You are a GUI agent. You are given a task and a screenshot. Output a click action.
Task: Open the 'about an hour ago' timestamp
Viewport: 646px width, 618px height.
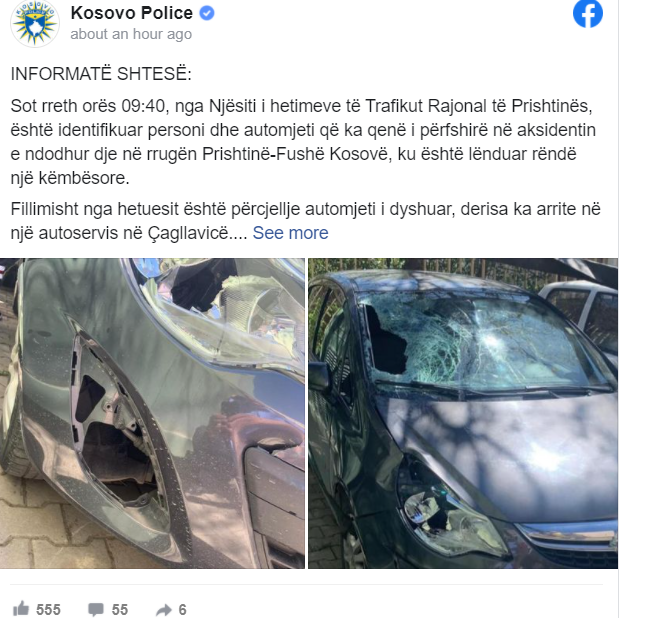pyautogui.click(x=131, y=34)
